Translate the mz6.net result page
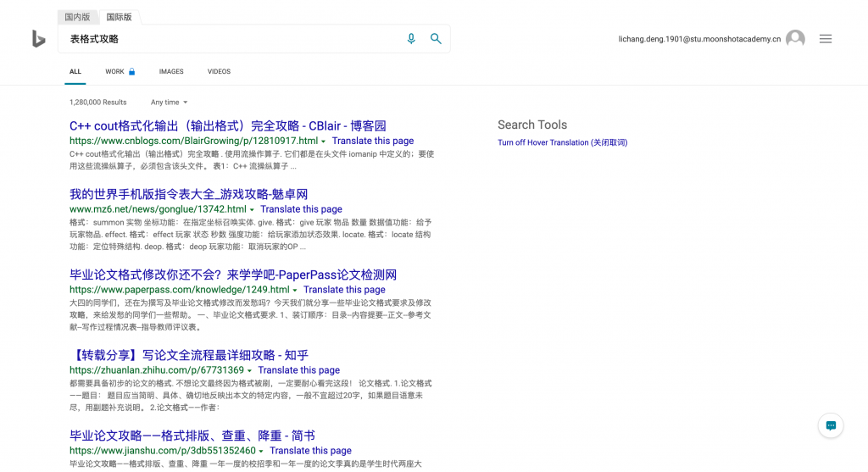 pyautogui.click(x=301, y=209)
